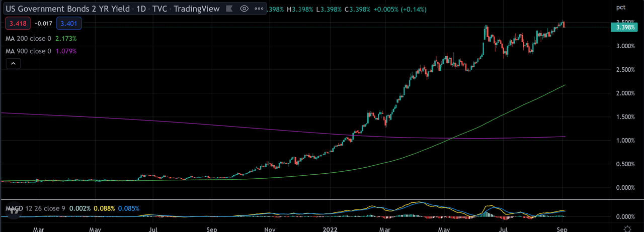Screen dimensions: 644x232
Task: Click the MACD histogram value 0.002%
Action: pyautogui.click(x=79, y=208)
